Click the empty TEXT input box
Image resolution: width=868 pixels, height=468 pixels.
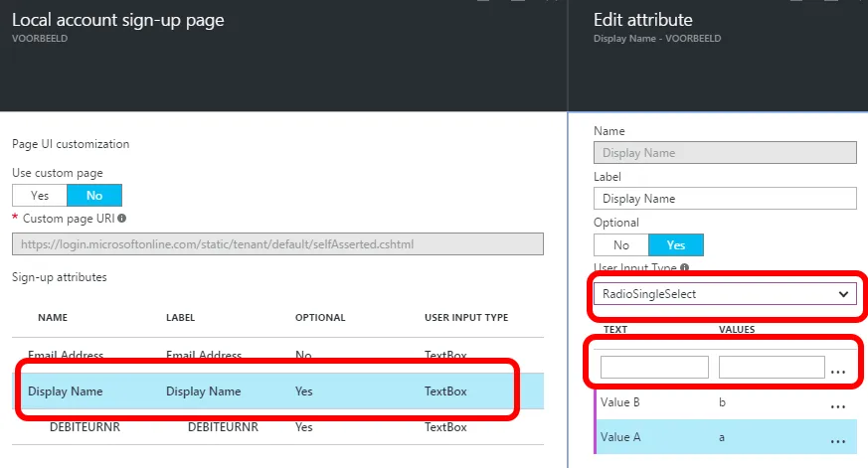point(654,368)
